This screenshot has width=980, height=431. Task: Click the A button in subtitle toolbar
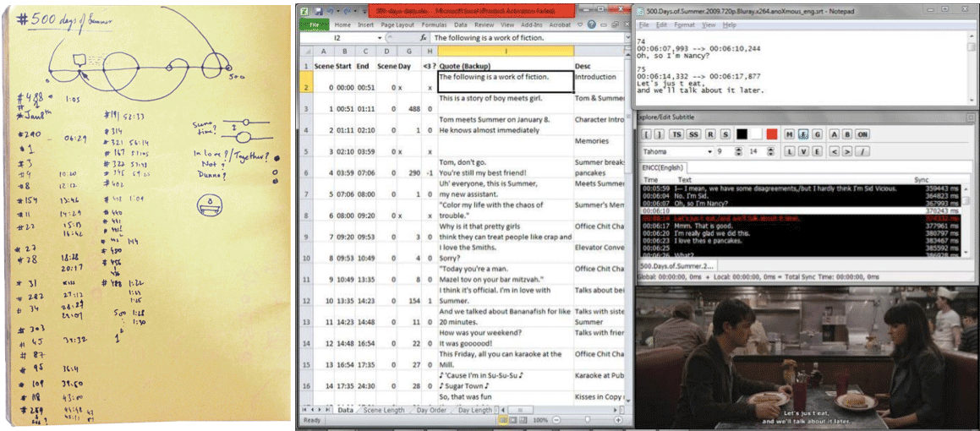click(835, 134)
